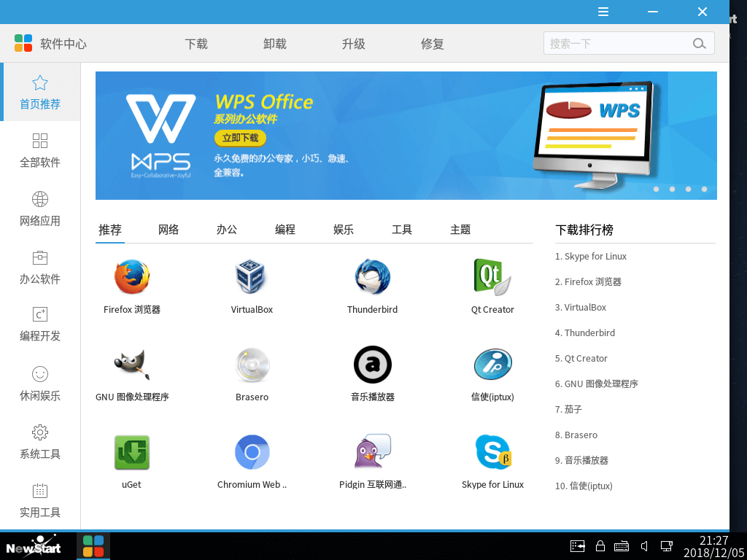The image size is (747, 560).
Task: Open GNU 图像处理程序 in download ranking
Action: pos(597,384)
